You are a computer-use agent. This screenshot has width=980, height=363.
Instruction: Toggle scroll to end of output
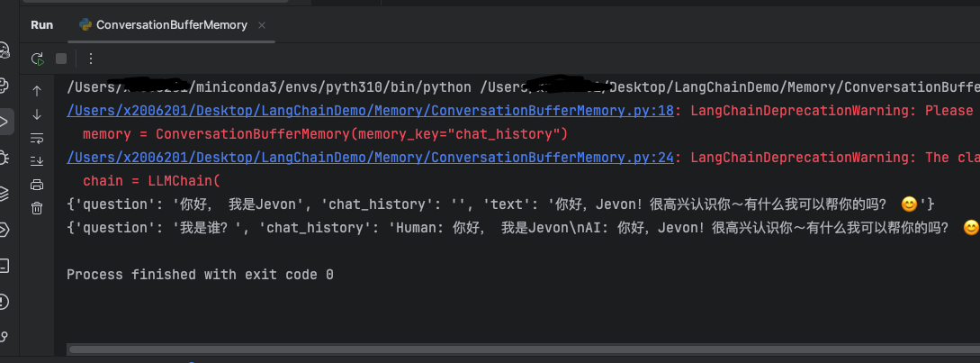tap(37, 161)
